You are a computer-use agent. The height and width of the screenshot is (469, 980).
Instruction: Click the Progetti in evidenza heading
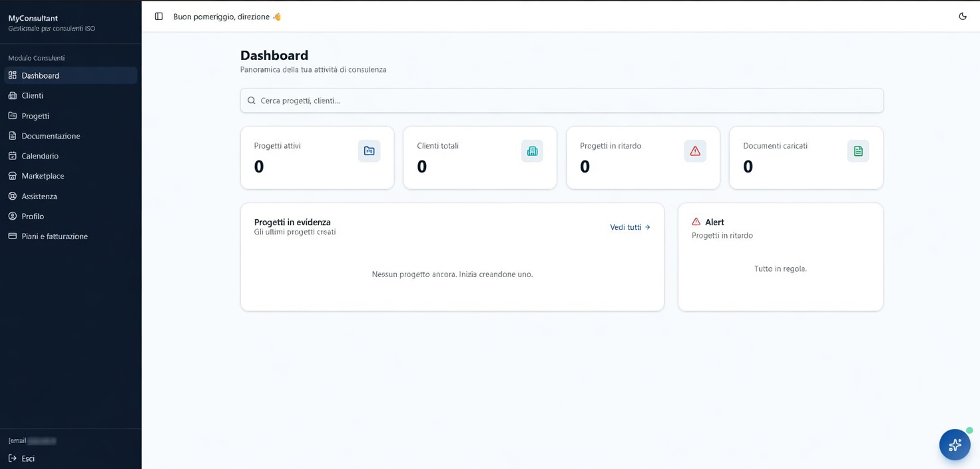[x=292, y=222]
